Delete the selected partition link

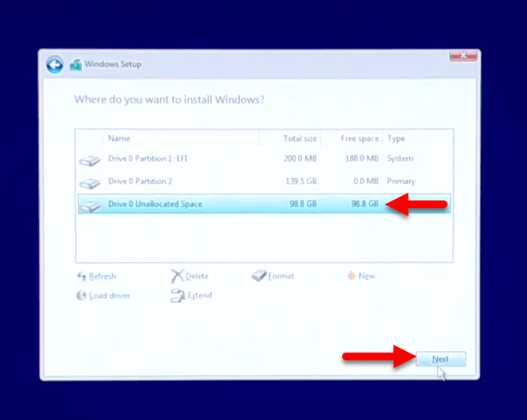point(197,276)
